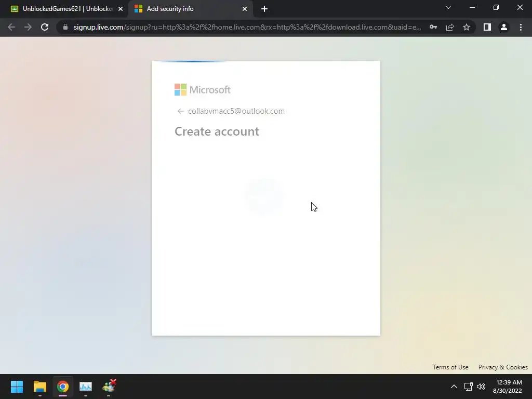Open the saved passwords key icon
This screenshot has height=399, width=532.
(433, 27)
